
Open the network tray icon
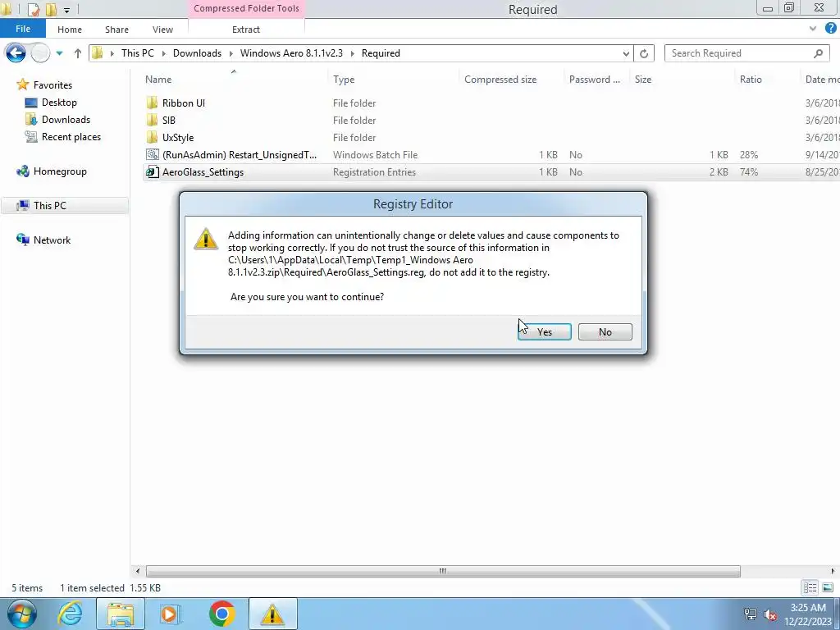[751, 614]
